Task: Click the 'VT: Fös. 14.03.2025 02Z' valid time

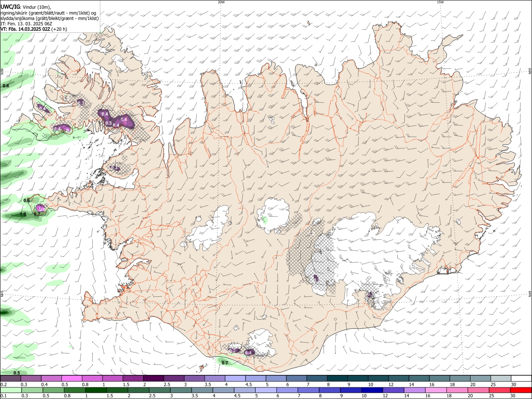Action: tap(26, 29)
